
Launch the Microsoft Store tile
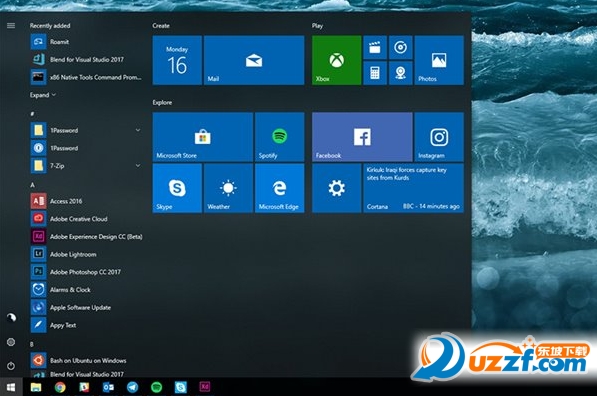[x=203, y=137]
